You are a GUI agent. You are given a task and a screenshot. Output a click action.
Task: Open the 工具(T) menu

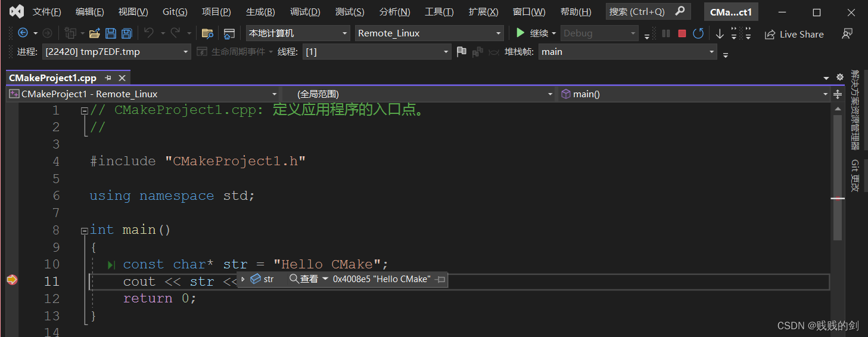click(439, 12)
